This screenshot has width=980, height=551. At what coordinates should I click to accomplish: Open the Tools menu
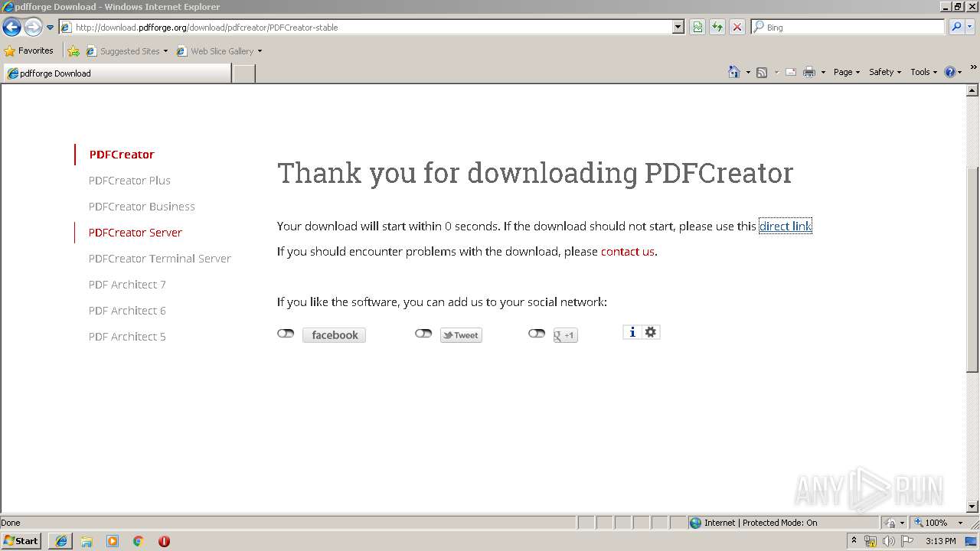tap(923, 72)
